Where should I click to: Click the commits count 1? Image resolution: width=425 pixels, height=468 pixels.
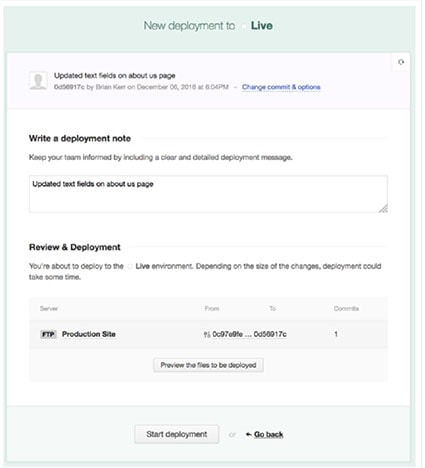(336, 334)
